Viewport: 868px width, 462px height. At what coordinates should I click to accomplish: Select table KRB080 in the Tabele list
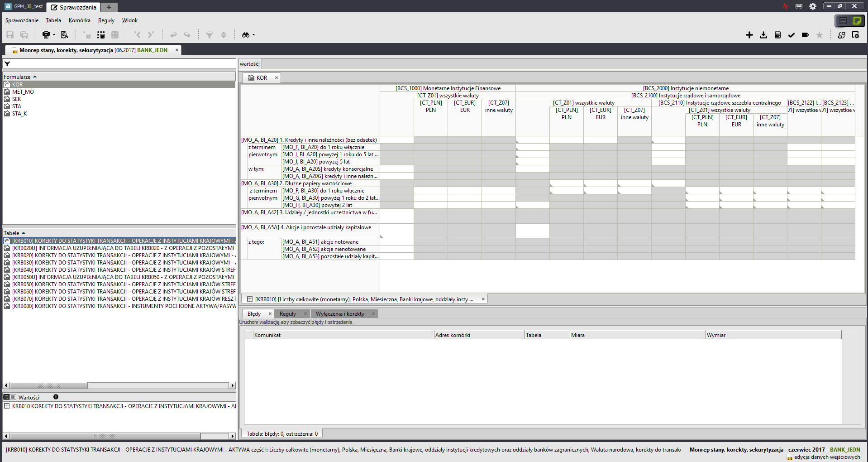pos(119,306)
